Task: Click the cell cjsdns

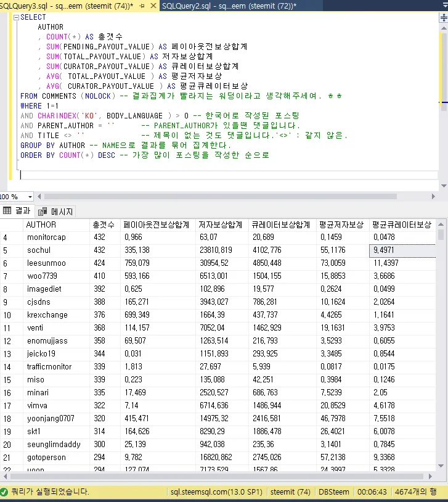Action: (x=56, y=302)
